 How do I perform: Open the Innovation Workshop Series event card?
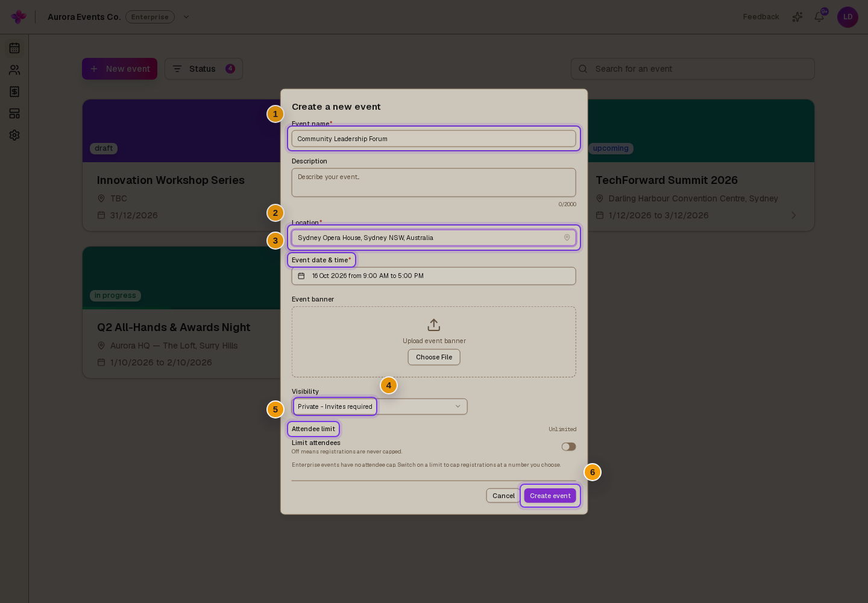point(181,165)
